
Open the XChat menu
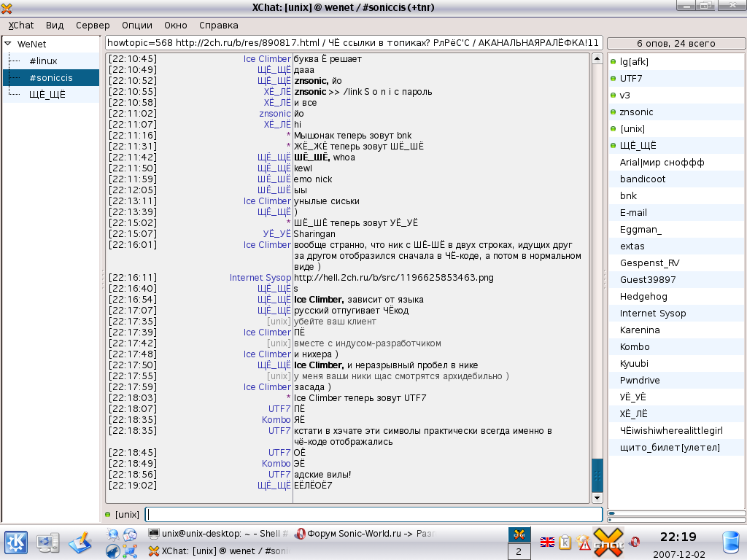pos(21,26)
